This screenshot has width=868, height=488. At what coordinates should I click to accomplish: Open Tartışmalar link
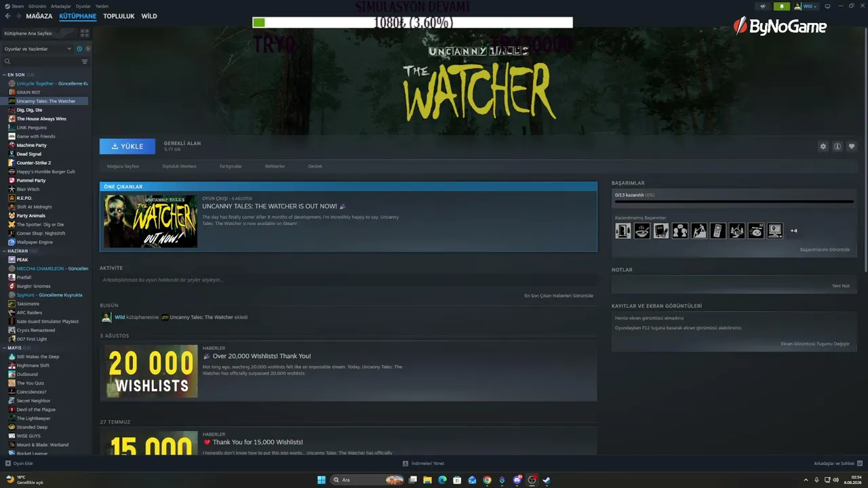(x=231, y=166)
